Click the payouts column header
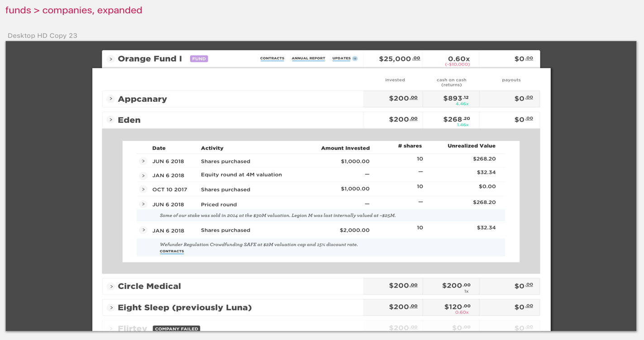Viewport: 644px width, 340px height. (511, 80)
